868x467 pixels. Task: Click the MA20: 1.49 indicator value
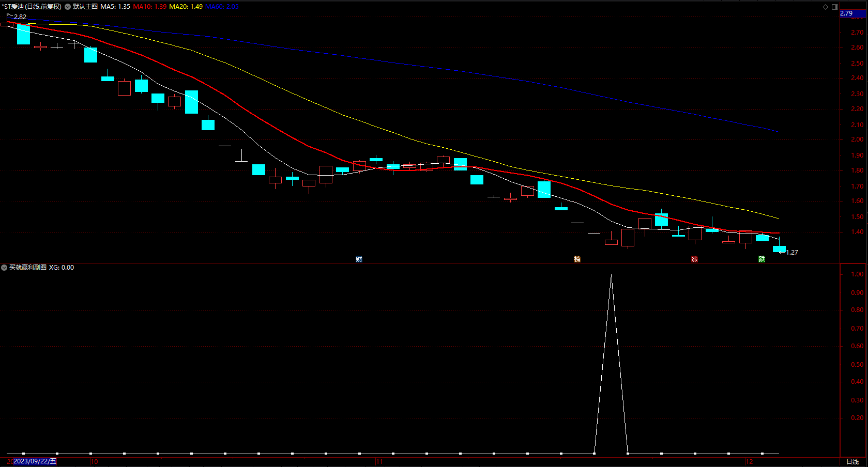point(186,7)
